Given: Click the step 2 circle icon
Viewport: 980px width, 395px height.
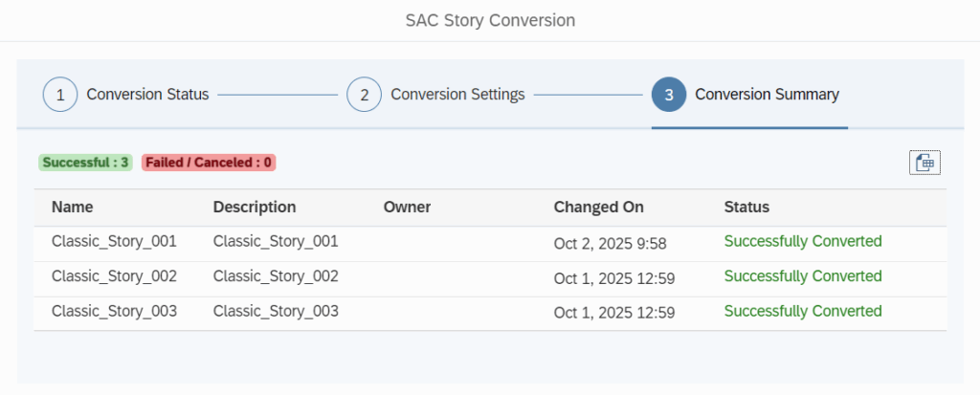Looking at the screenshot, I should tap(364, 95).
